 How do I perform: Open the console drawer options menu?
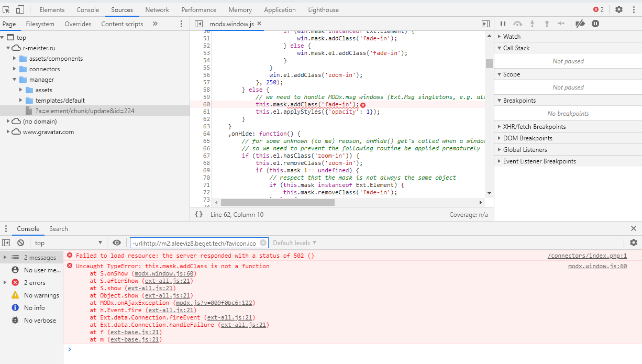tap(6, 228)
